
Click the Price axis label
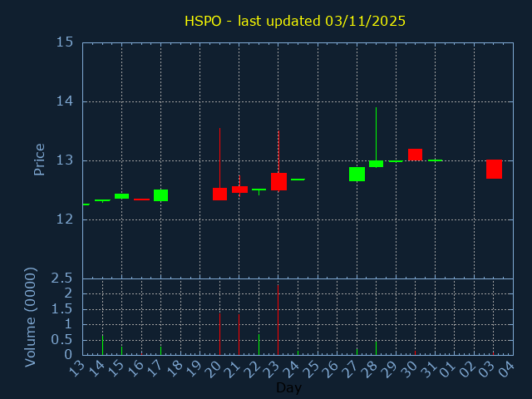(39, 160)
